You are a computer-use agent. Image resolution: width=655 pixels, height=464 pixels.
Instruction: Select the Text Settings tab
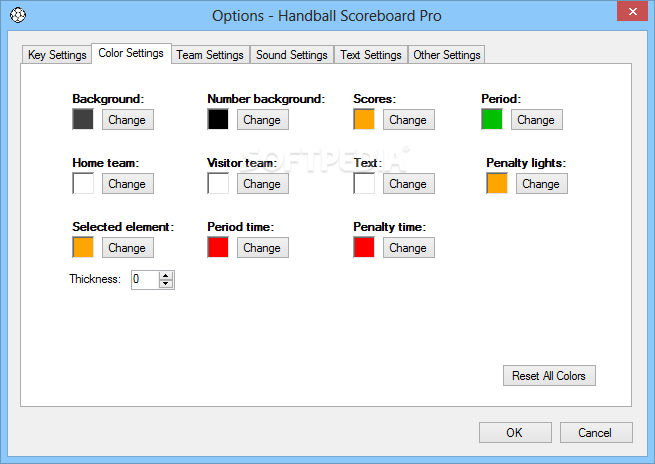click(x=370, y=55)
